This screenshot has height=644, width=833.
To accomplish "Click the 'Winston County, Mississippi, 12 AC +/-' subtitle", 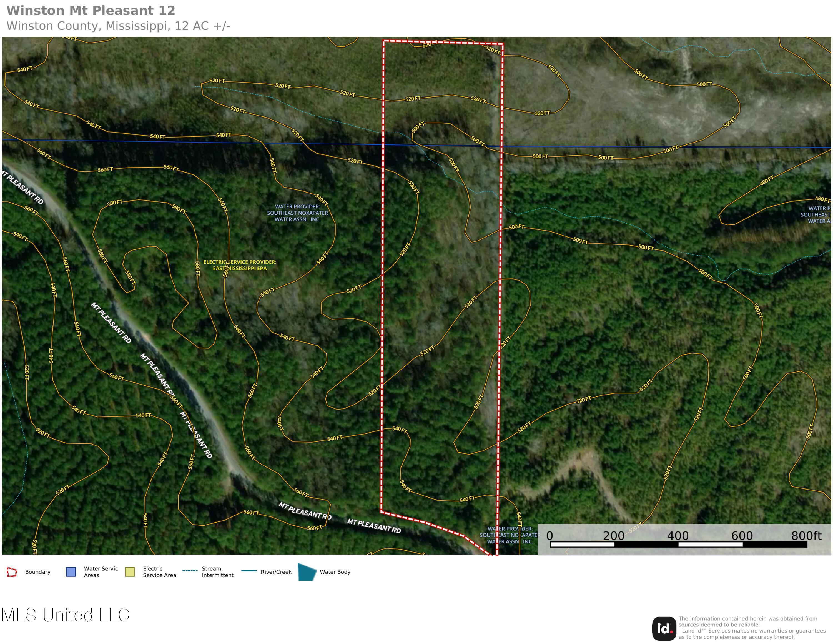I will point(118,26).
